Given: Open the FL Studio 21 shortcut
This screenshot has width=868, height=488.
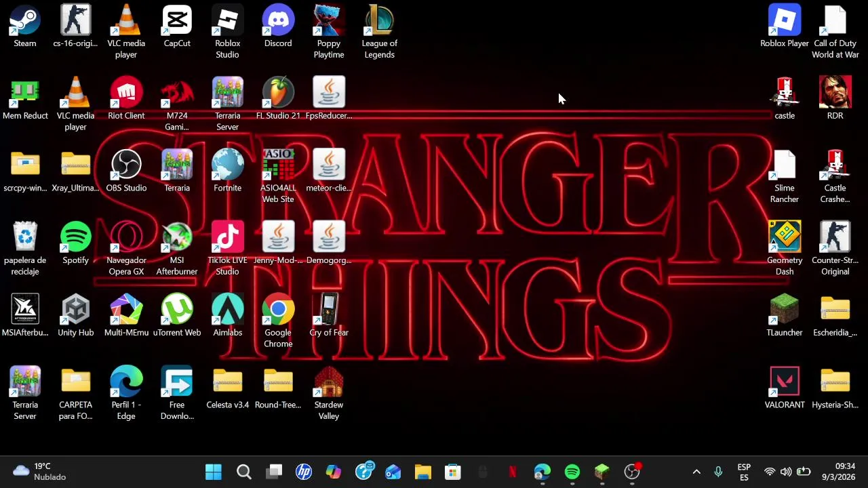Looking at the screenshot, I should tap(278, 99).
